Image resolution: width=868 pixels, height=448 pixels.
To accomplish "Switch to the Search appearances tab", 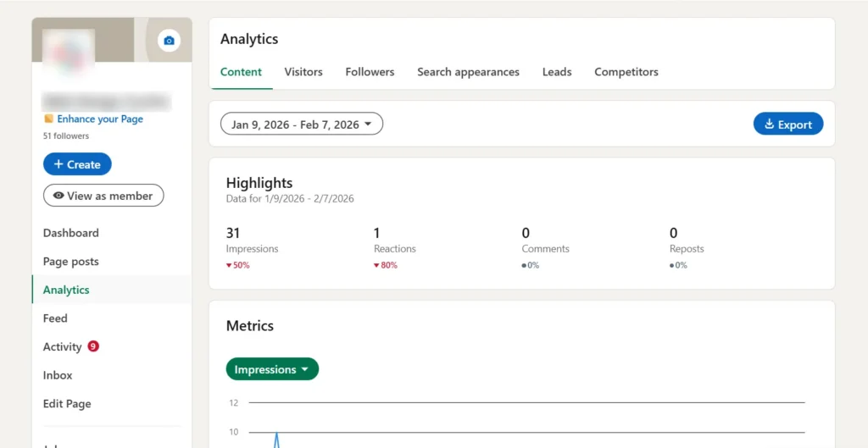I will 468,72.
